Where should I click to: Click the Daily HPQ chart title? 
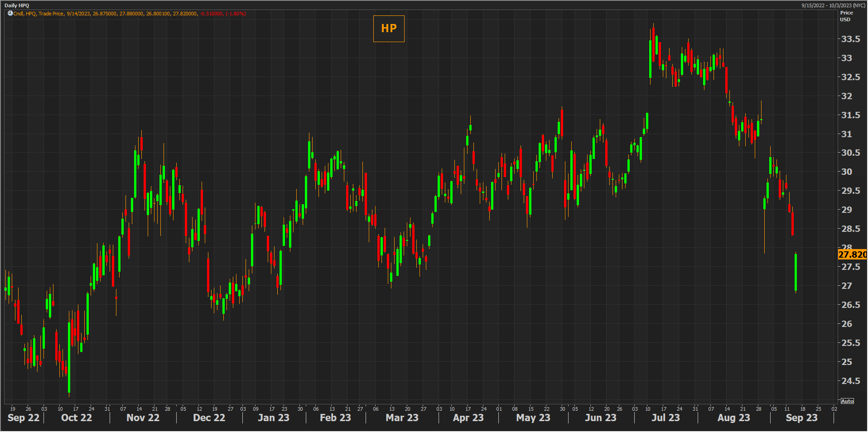(x=17, y=5)
